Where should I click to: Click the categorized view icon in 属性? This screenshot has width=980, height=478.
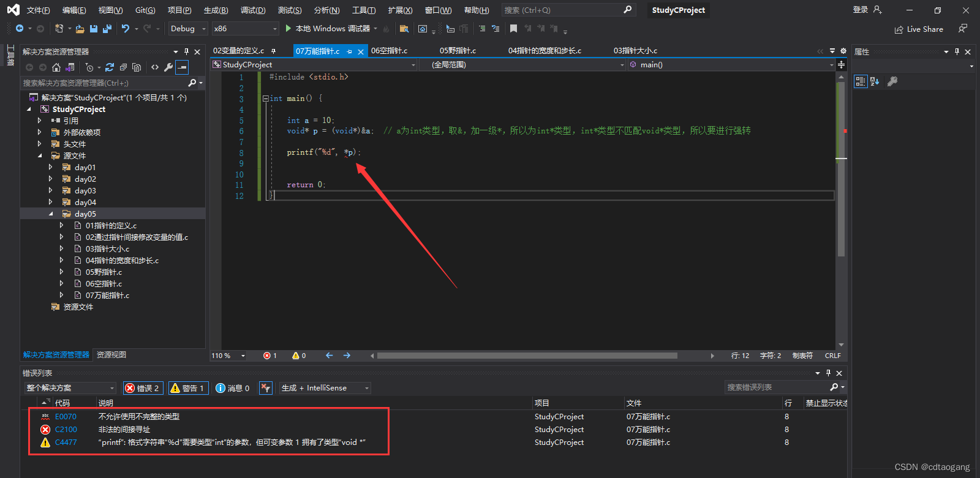point(861,81)
